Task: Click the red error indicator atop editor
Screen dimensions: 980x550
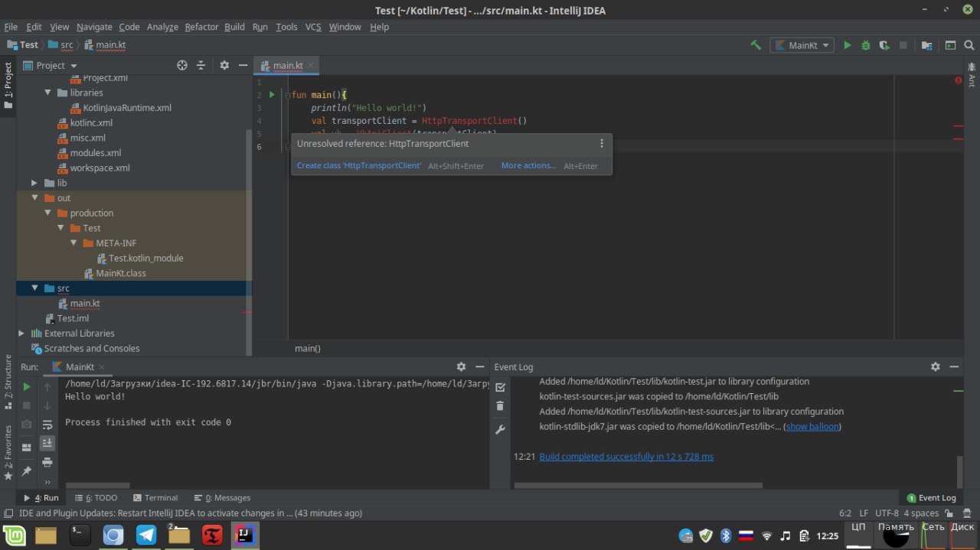Action: (x=959, y=80)
